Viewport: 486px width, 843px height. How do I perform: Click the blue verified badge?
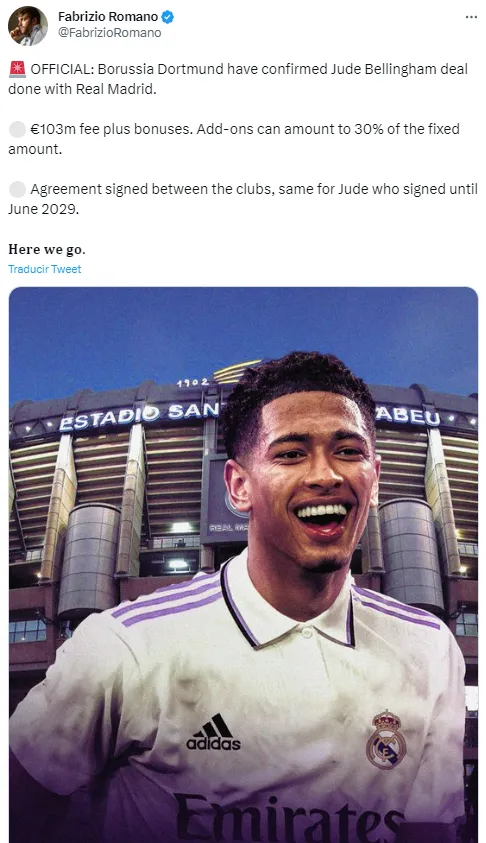click(x=167, y=17)
